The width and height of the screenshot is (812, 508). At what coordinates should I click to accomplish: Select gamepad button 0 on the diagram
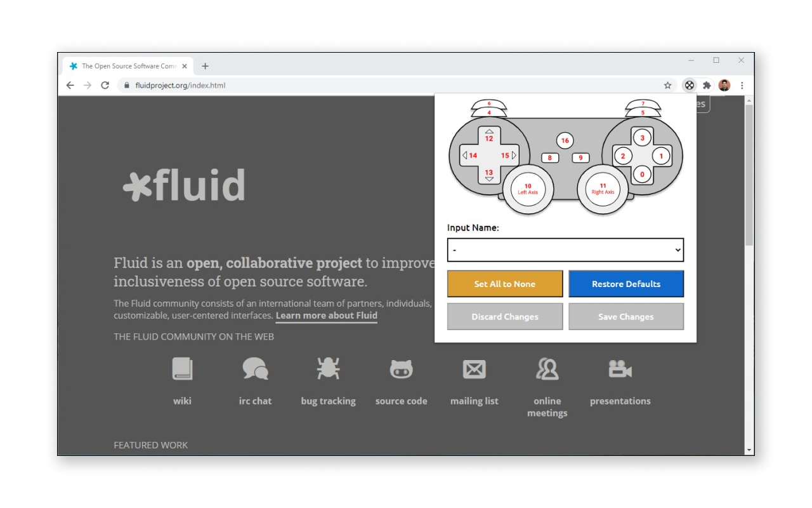click(x=642, y=174)
